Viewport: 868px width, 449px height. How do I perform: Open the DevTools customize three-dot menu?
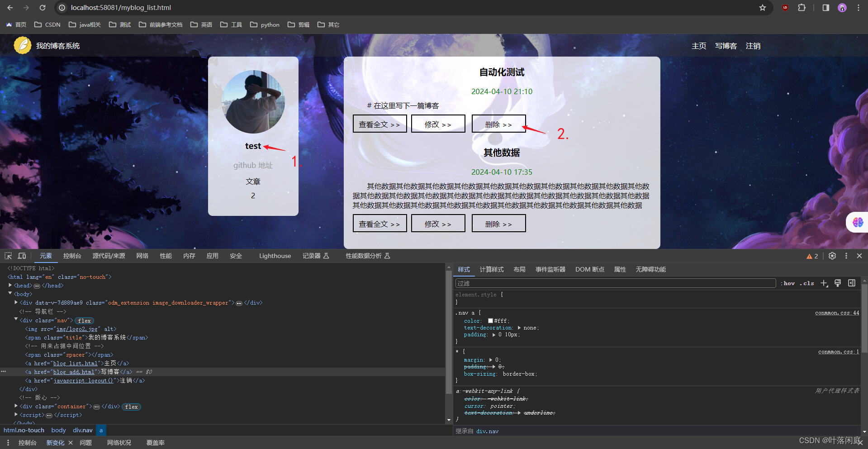coord(846,256)
